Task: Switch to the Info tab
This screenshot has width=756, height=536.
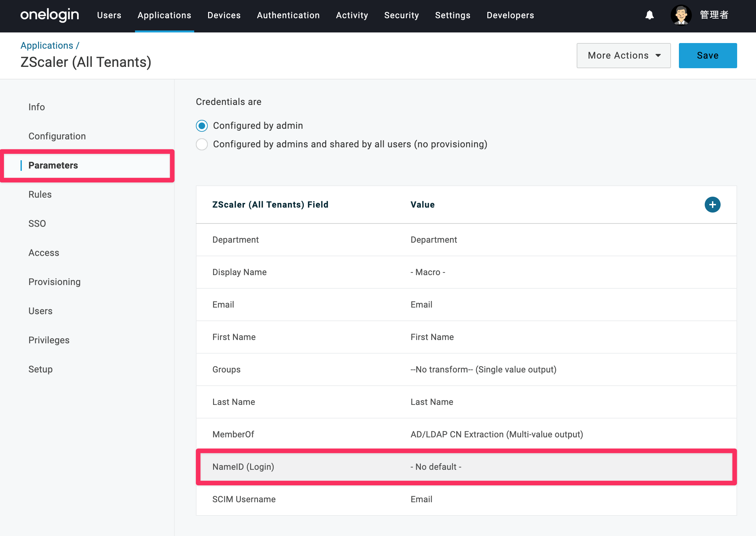Action: pos(37,107)
